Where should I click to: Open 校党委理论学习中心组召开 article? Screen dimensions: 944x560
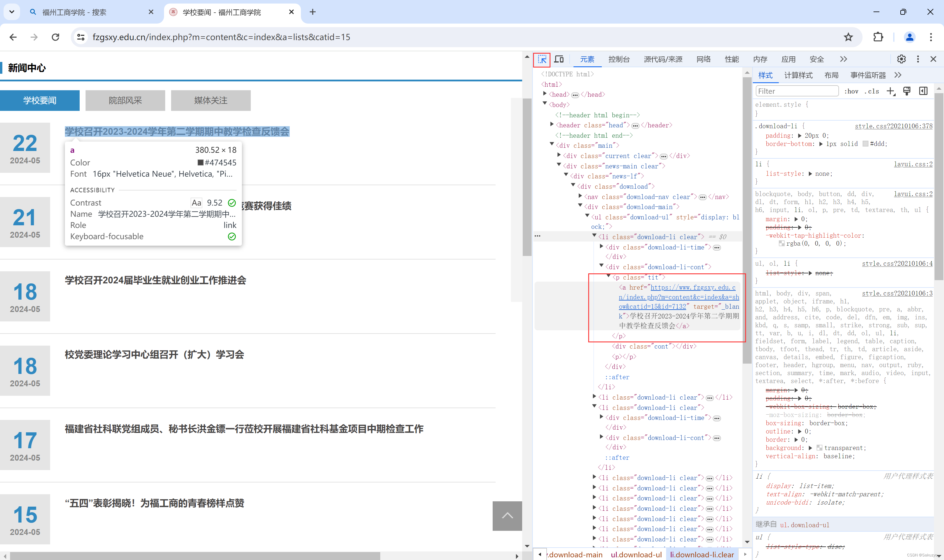(154, 355)
